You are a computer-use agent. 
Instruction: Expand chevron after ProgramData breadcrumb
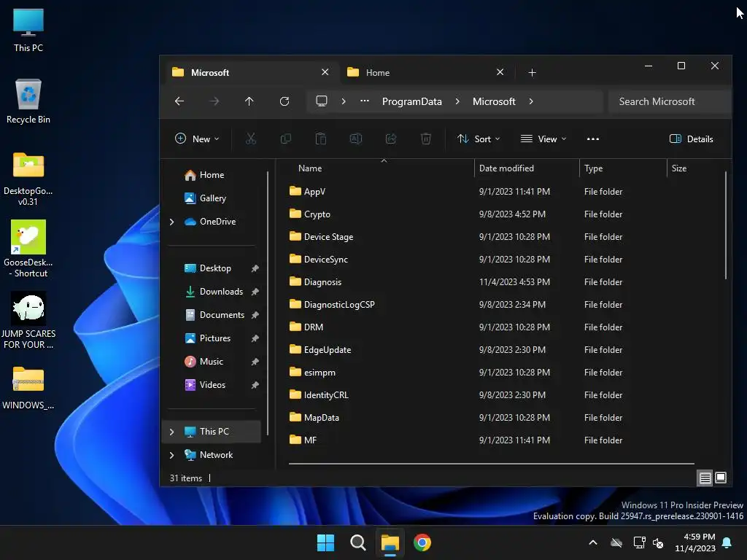tap(457, 101)
